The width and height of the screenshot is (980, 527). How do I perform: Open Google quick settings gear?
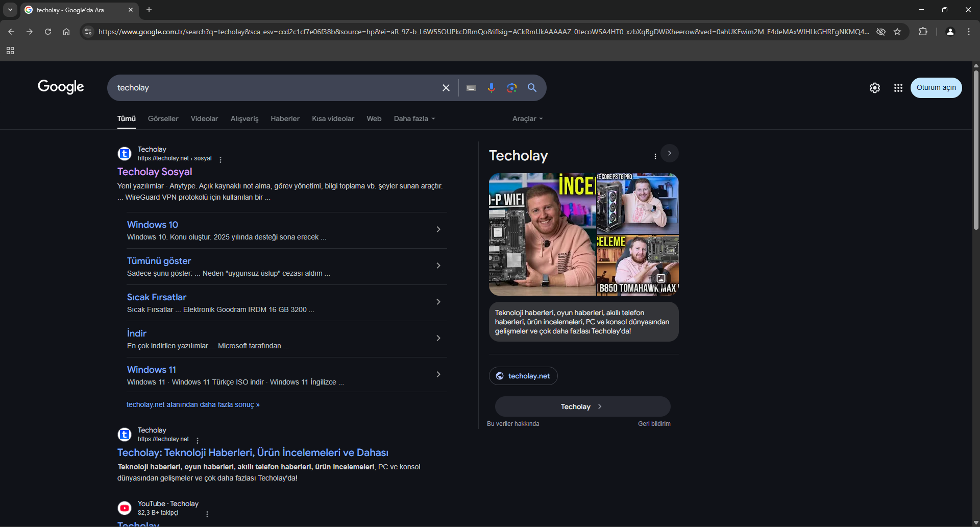pos(875,88)
